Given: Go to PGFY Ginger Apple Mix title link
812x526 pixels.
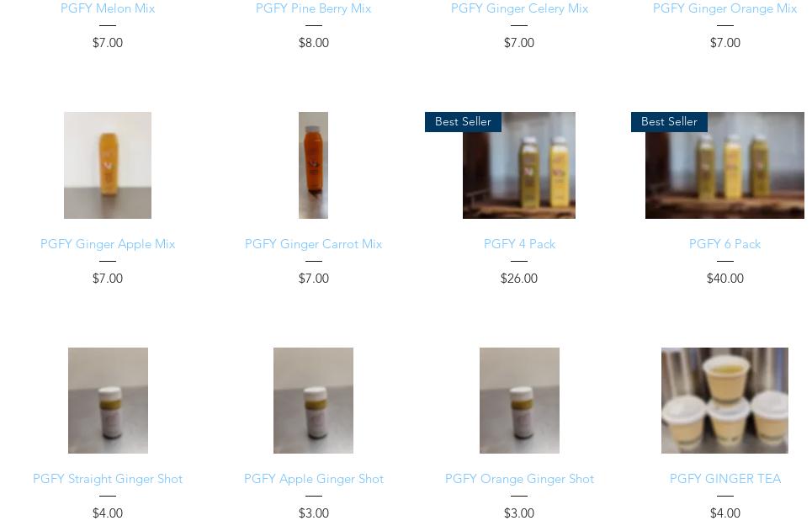Looking at the screenshot, I should coord(108,244).
